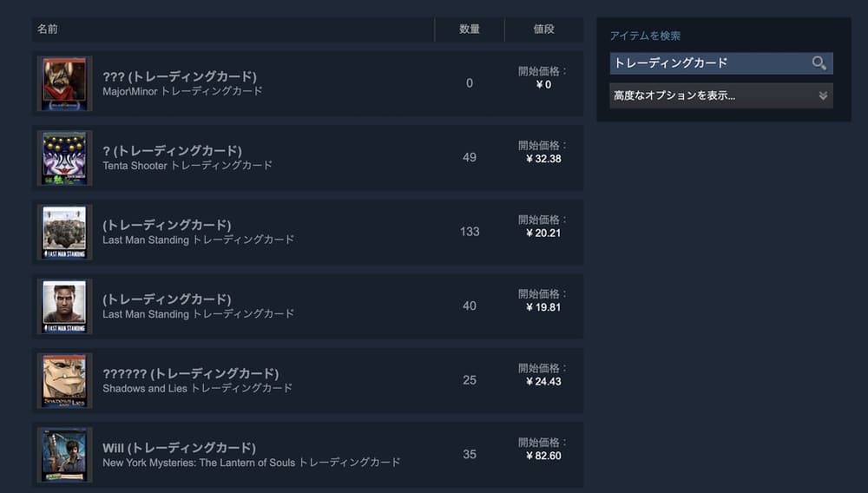Viewport: 868px width, 493px height.
Task: Open the Shadows and Lies card thumbnail
Action: (64, 380)
